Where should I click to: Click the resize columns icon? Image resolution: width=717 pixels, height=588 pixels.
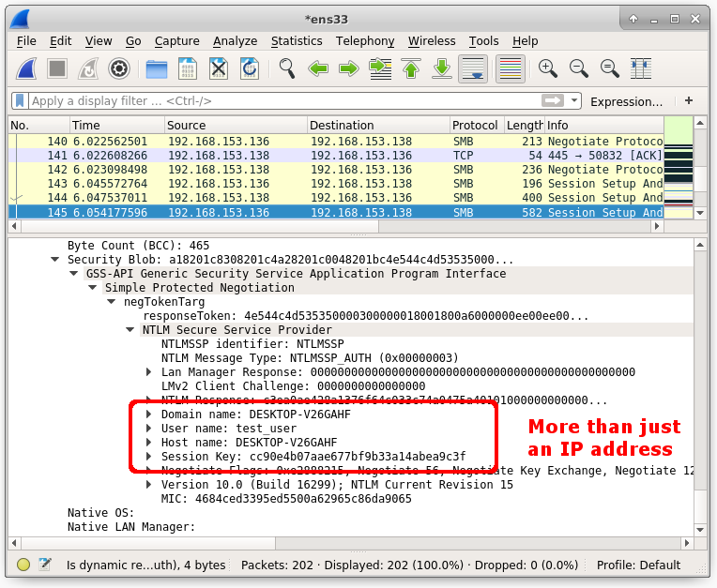[641, 68]
